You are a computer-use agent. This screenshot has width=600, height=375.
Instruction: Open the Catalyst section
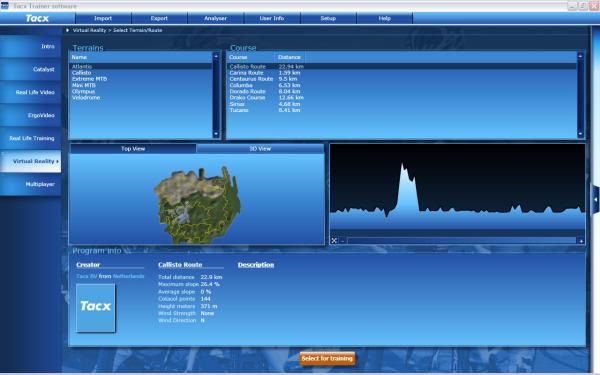[x=30, y=69]
